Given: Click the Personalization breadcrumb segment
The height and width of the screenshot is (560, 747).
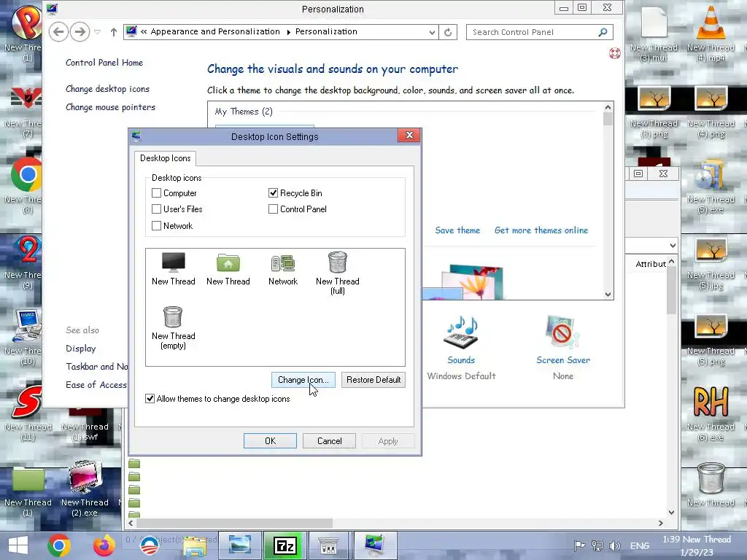Looking at the screenshot, I should tap(326, 31).
